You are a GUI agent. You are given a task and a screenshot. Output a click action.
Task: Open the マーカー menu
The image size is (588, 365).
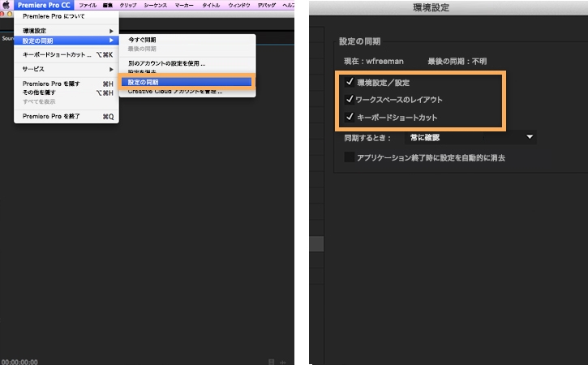(184, 5)
